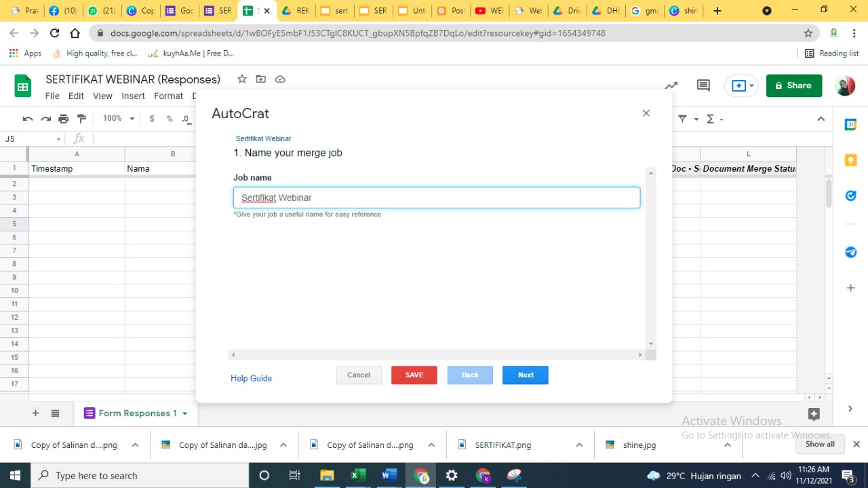Viewport: 868px width, 488px height.
Task: Click the Job name input field
Action: tap(437, 198)
